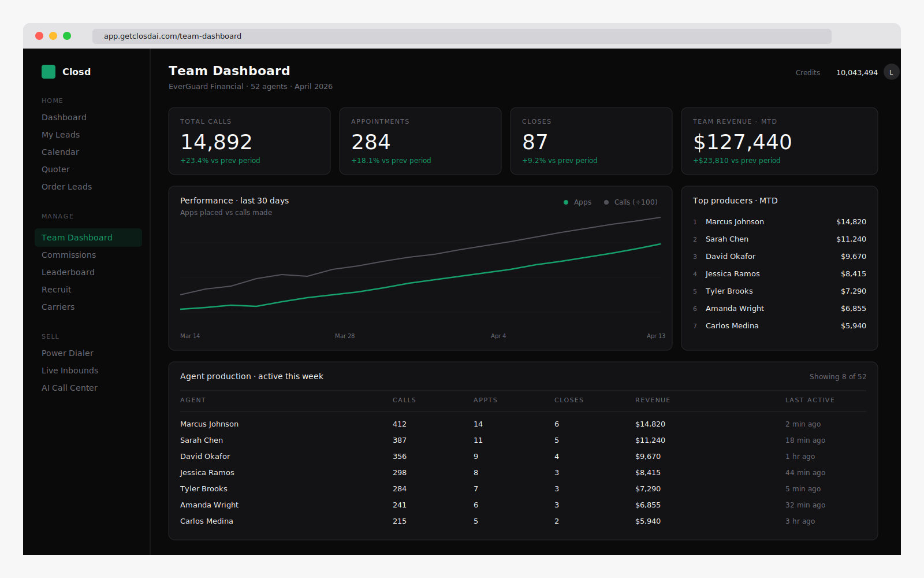Click the browser address bar URL
Viewport: 924px width, 578px height.
pos(173,36)
